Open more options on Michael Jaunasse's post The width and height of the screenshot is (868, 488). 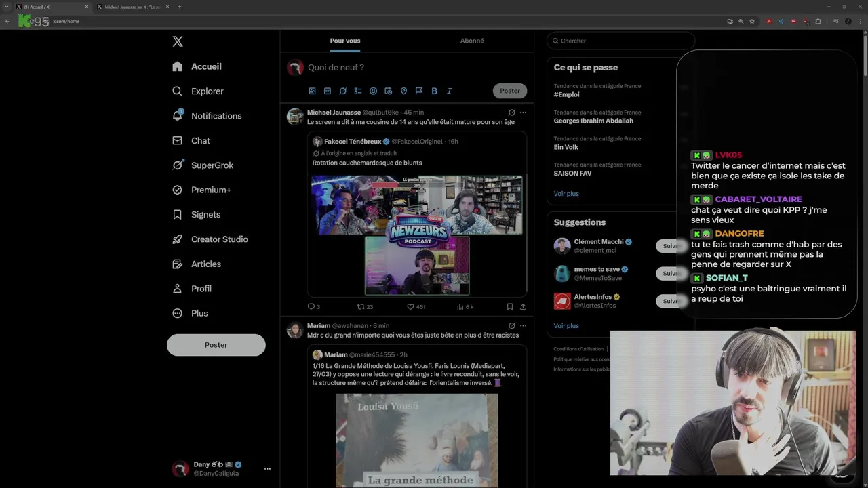(x=523, y=113)
